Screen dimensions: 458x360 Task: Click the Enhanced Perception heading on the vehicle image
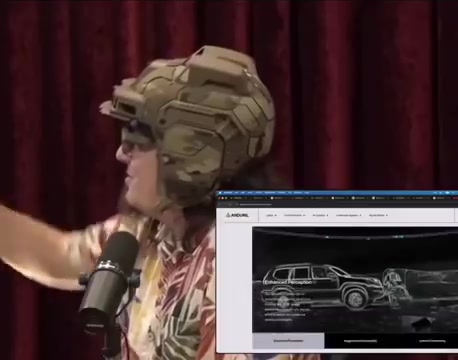pos(288,282)
